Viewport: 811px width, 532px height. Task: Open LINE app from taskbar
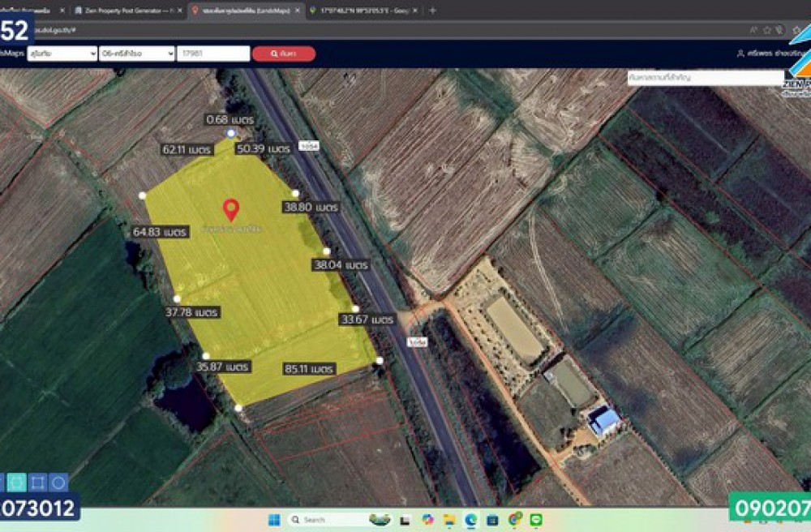536,520
